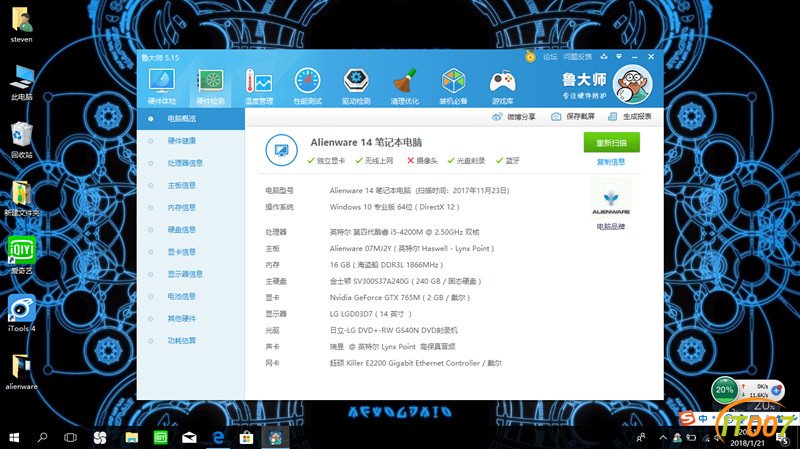Click green 重新扫描 rescan button
This screenshot has height=449, width=800.
pos(611,142)
